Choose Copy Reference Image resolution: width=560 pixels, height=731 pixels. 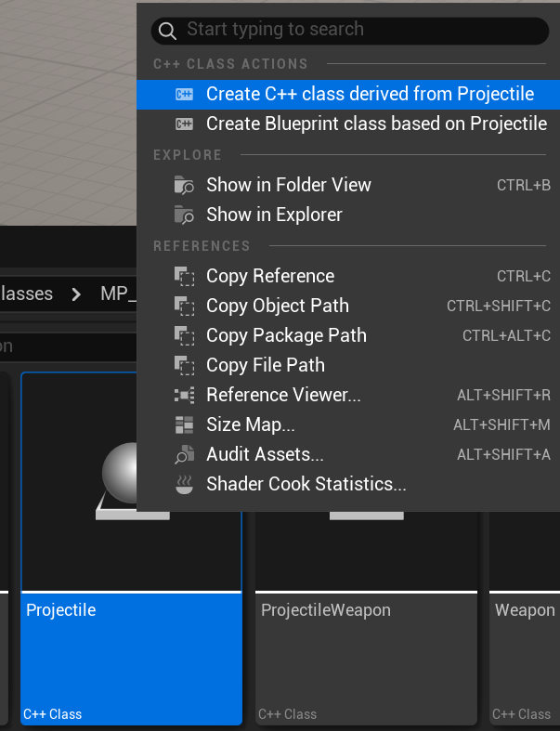click(348, 276)
